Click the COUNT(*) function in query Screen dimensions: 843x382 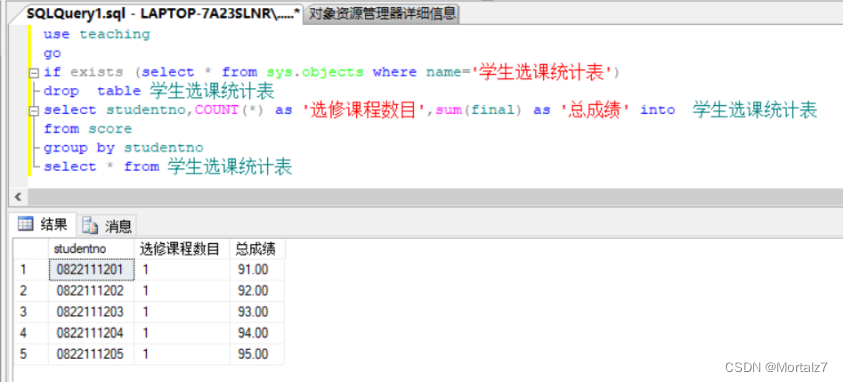(230, 110)
